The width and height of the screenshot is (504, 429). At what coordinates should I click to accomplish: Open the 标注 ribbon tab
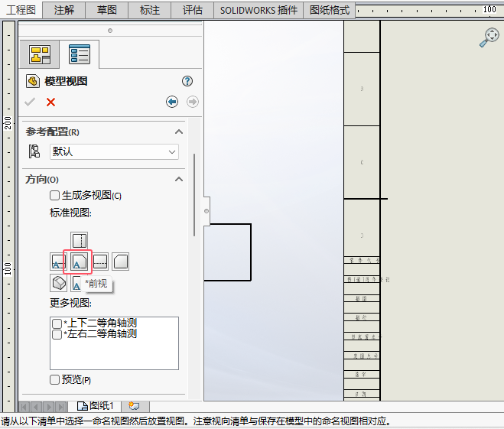(x=149, y=10)
